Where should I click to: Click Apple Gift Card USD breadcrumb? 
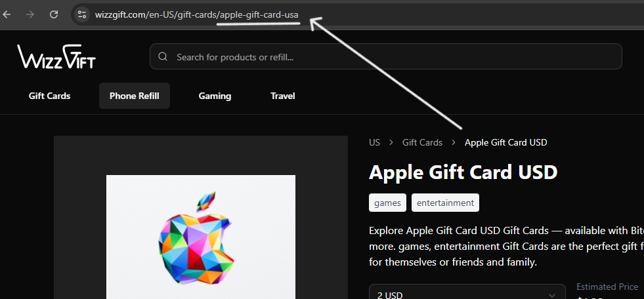coord(505,142)
